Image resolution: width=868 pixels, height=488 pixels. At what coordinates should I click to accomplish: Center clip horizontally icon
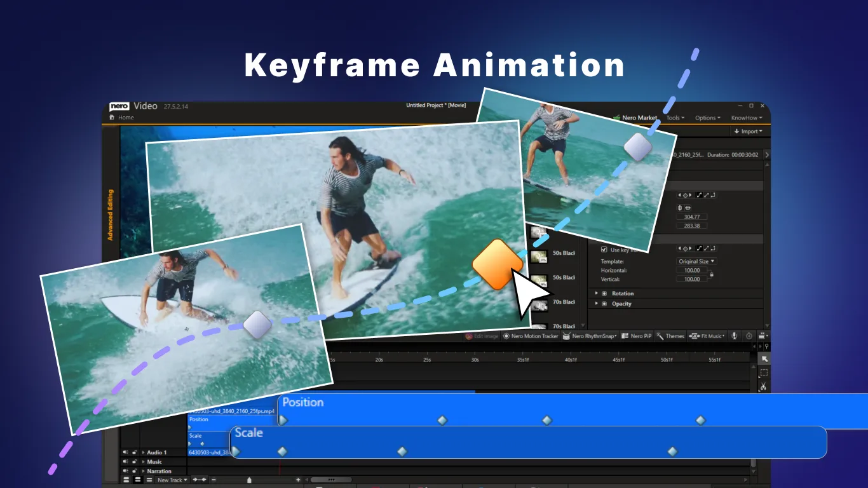[x=680, y=208]
